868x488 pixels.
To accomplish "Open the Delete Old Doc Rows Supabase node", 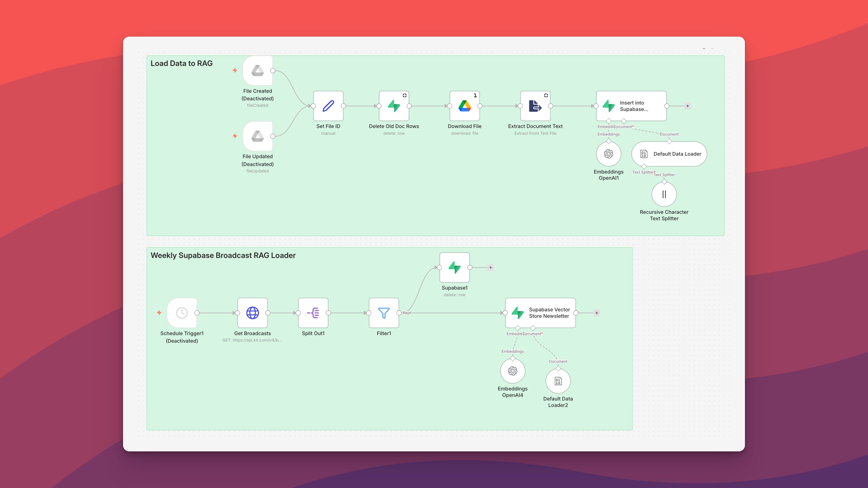I will [x=393, y=106].
